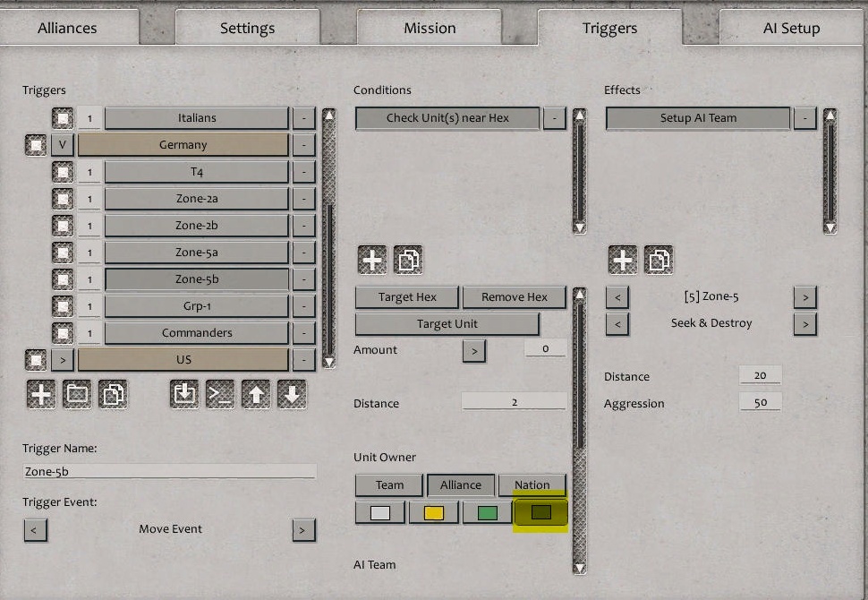The image size is (868, 600).
Task: Toggle checkbox for T4 trigger
Action: pyautogui.click(x=63, y=172)
